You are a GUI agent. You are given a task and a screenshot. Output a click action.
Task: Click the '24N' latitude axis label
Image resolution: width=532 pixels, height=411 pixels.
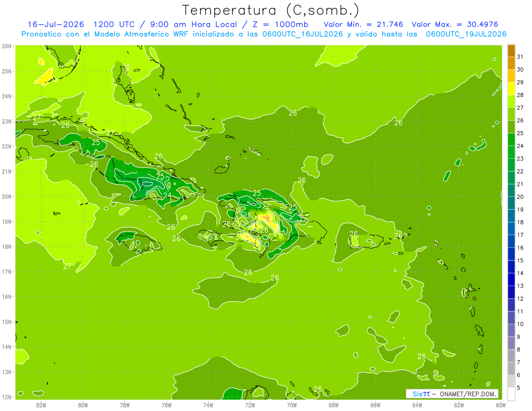coord(6,96)
